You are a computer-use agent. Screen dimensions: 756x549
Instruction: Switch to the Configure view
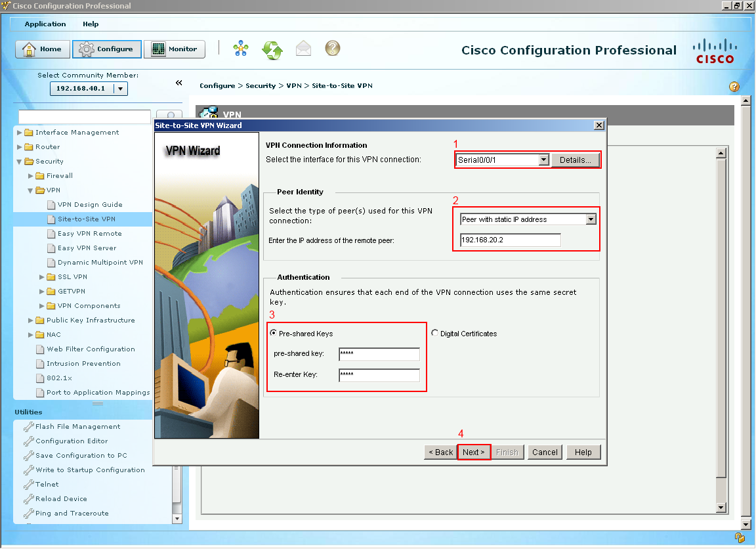coord(106,49)
